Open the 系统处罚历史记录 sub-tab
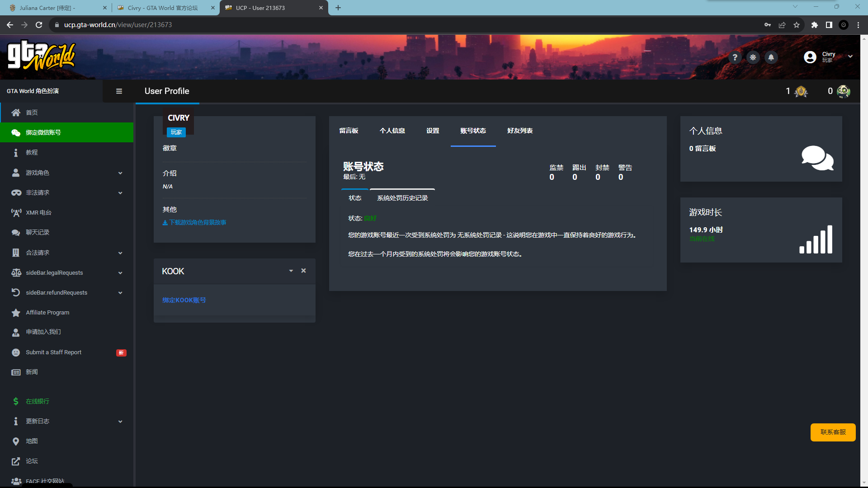This screenshot has width=868, height=488. [402, 198]
